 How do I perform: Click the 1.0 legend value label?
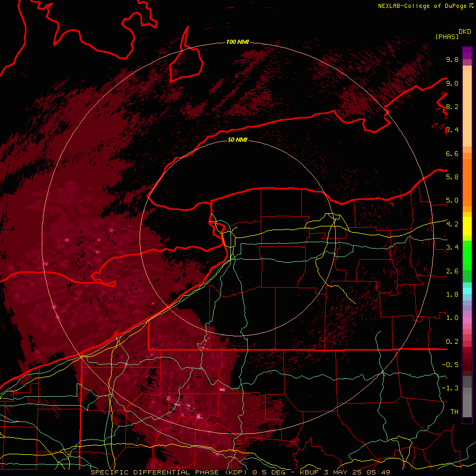click(452, 318)
